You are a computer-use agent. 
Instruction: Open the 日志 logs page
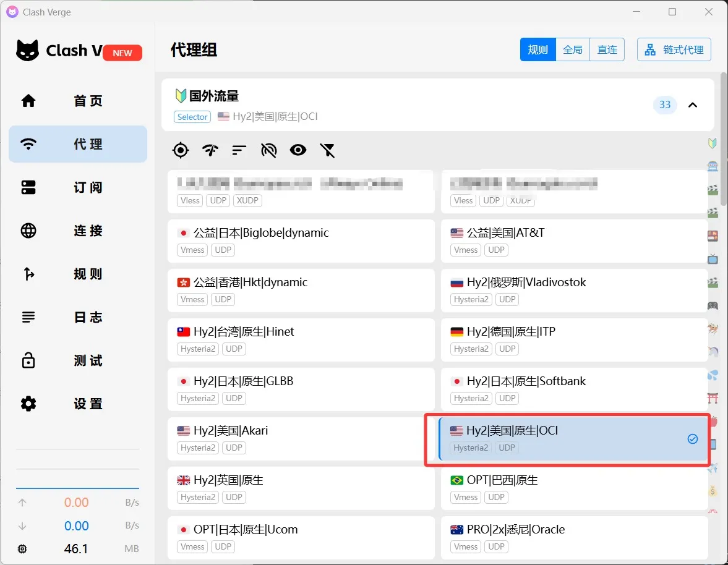[x=78, y=317]
